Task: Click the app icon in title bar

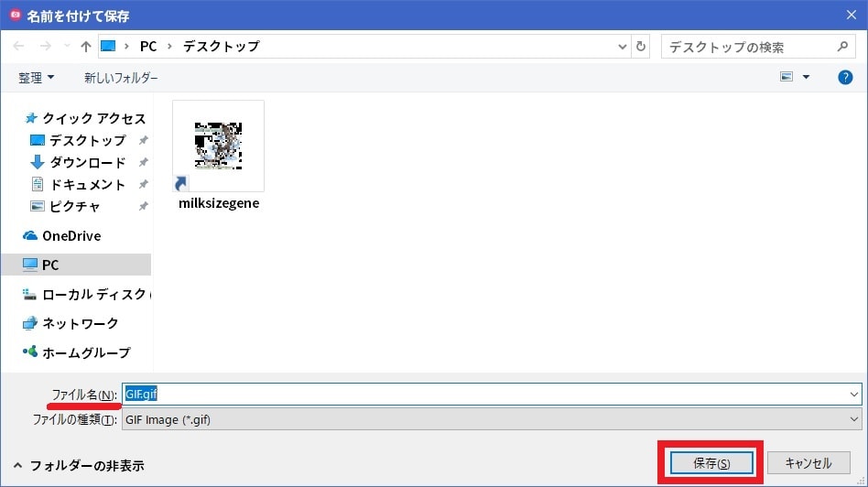Action: point(15,15)
